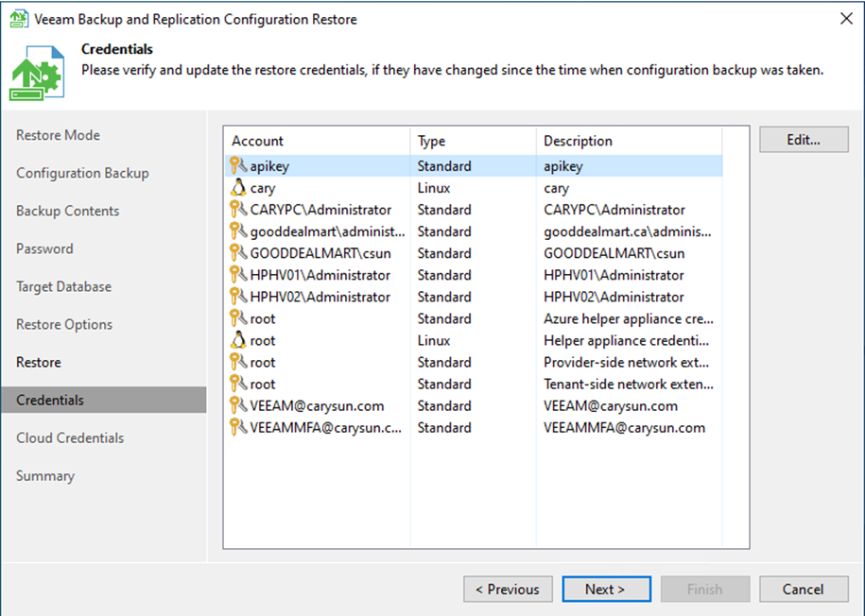Select the gooddealmart\administ... account name
865x616 pixels.
point(328,231)
